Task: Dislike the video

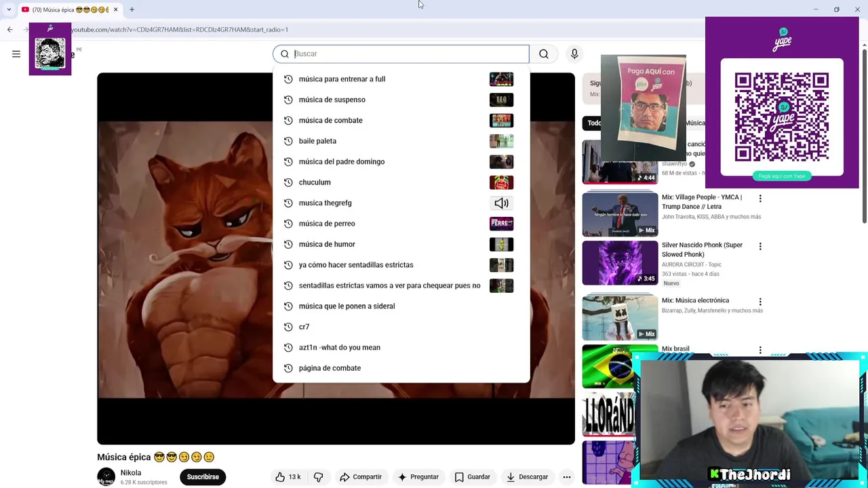Action: [318, 477]
